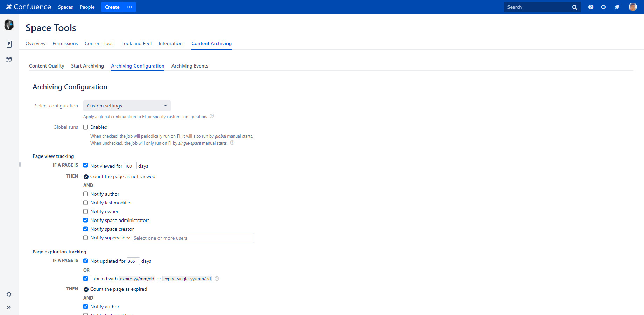
Task: Open the notifications icon in header
Action: click(617, 7)
